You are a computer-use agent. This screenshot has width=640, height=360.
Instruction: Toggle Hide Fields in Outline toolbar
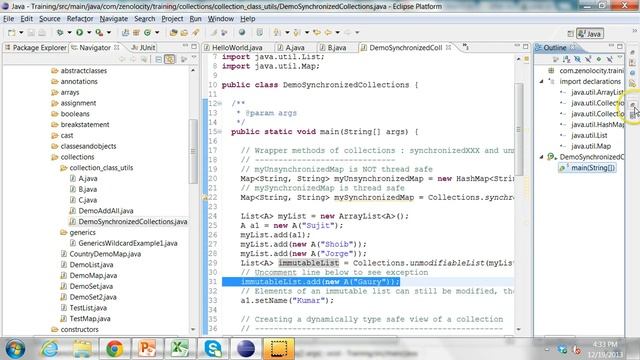click(x=577, y=60)
